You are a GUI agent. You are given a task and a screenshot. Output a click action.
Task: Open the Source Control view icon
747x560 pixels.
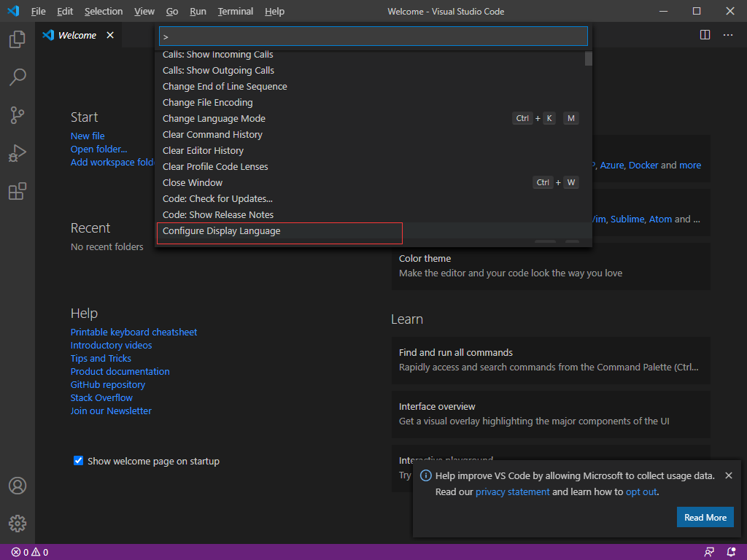(18, 115)
